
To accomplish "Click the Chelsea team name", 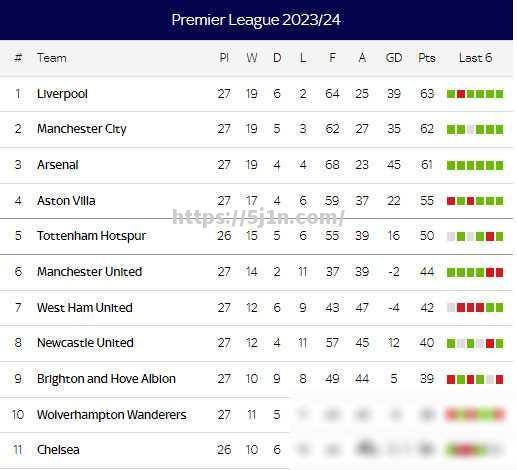I will coord(58,450).
